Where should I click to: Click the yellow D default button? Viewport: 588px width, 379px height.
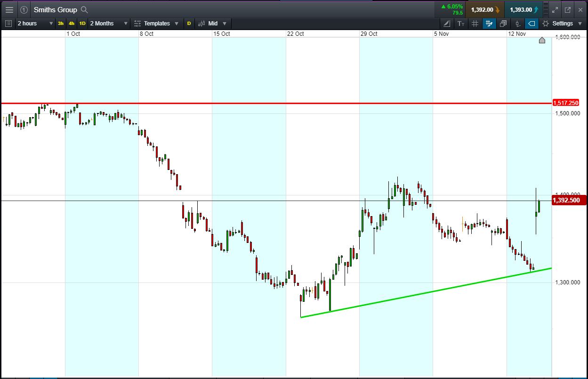click(x=189, y=23)
